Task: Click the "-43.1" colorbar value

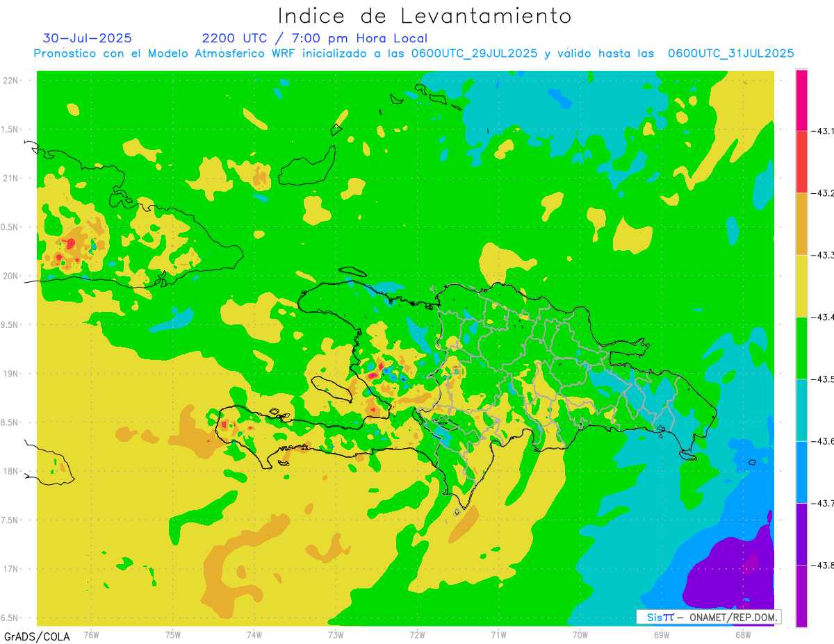Action: coord(824,131)
